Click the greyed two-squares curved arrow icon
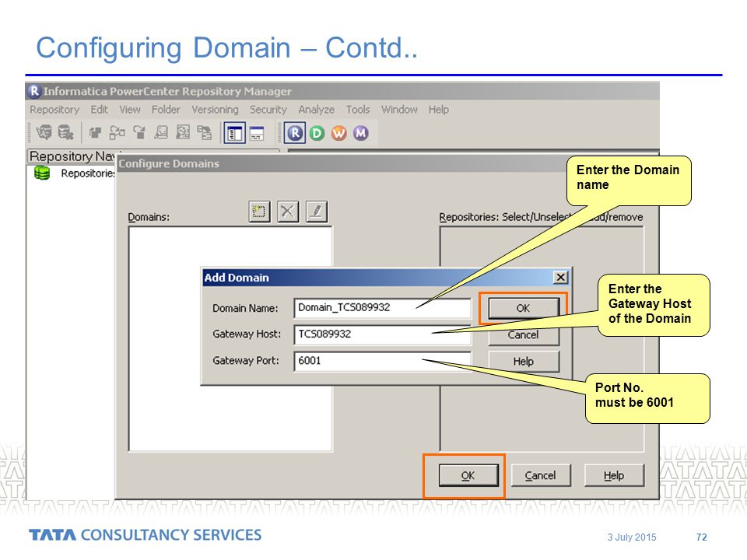The image size is (747, 560). coord(117,132)
